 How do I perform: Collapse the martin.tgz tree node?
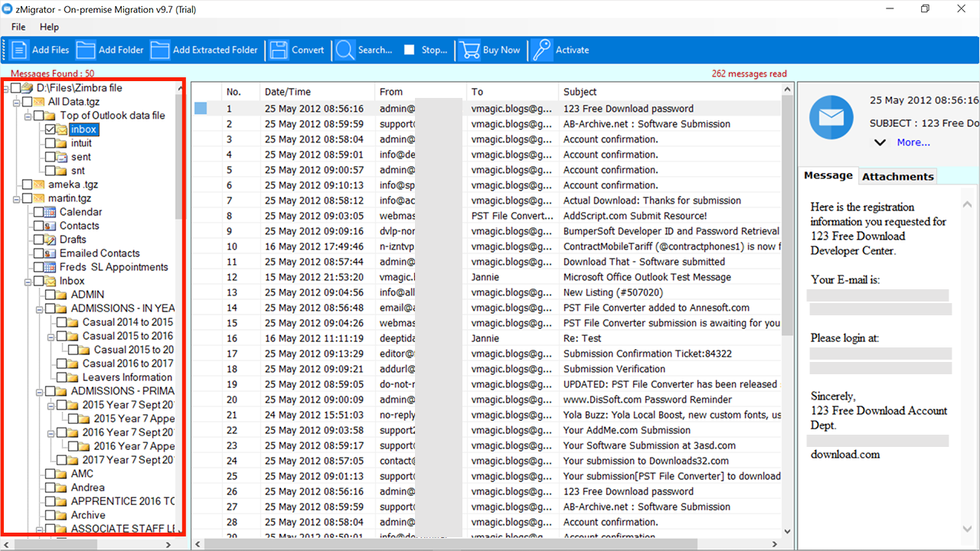tap(17, 198)
